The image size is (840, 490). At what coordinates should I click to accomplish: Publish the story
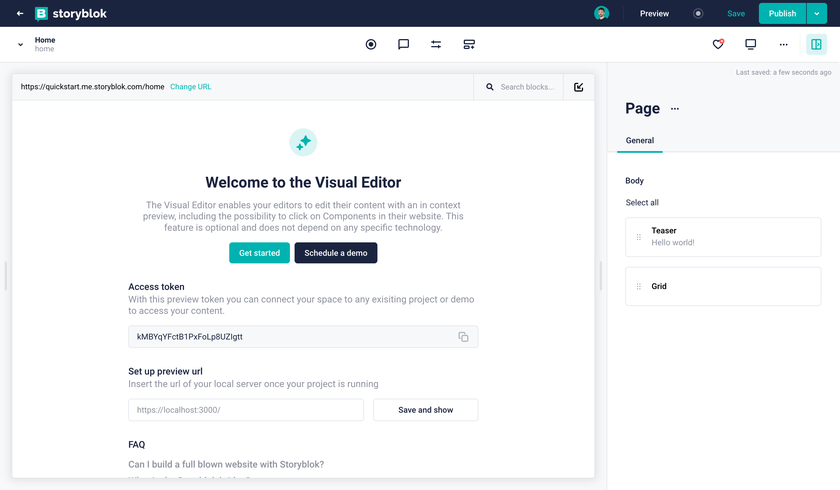pos(782,13)
